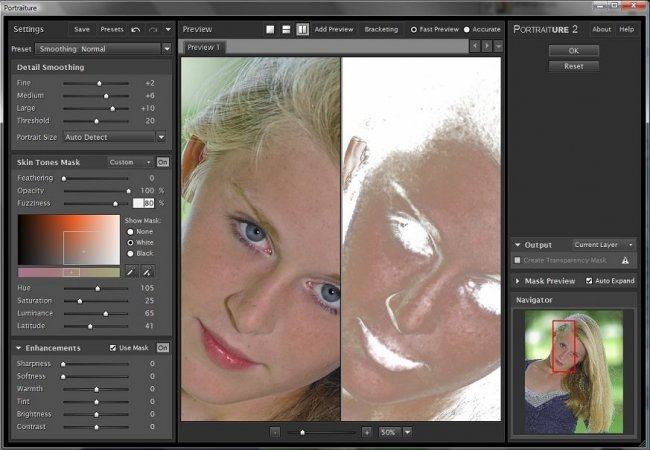
Task: Click the Fuzziness value input field
Action: click(143, 203)
